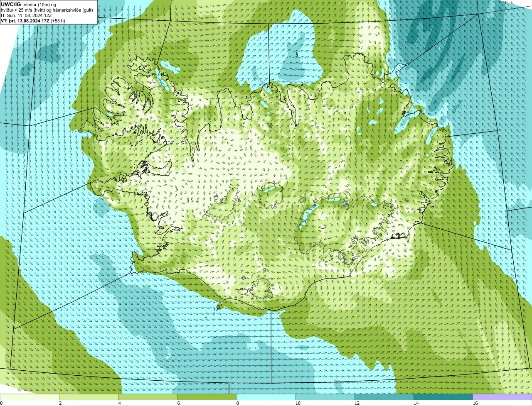Click the medium green 4–6 legend swatch
The width and height of the screenshot is (532, 406).
[148, 397]
